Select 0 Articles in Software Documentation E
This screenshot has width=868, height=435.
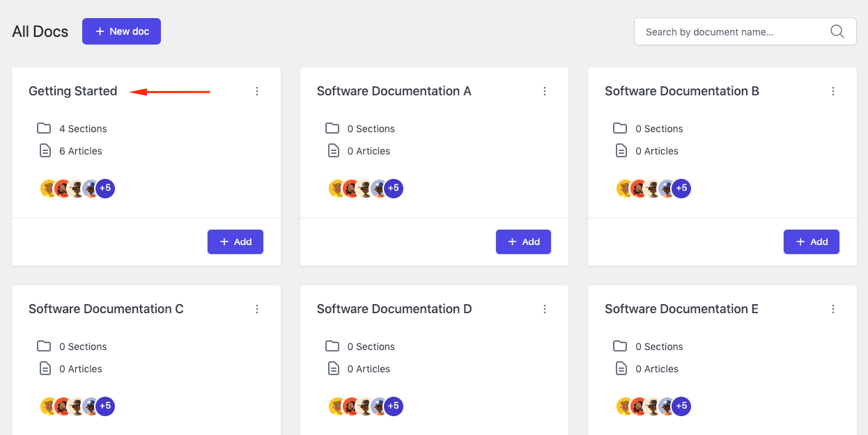point(657,369)
